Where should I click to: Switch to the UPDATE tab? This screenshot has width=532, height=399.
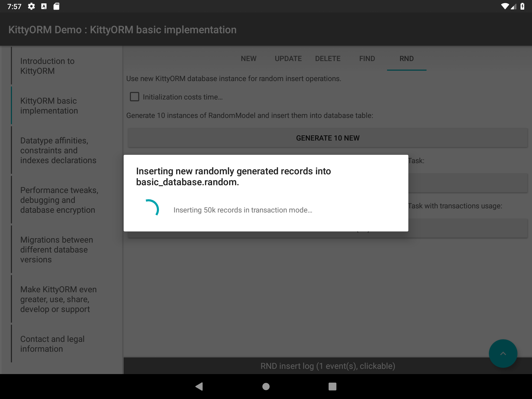[288, 59]
